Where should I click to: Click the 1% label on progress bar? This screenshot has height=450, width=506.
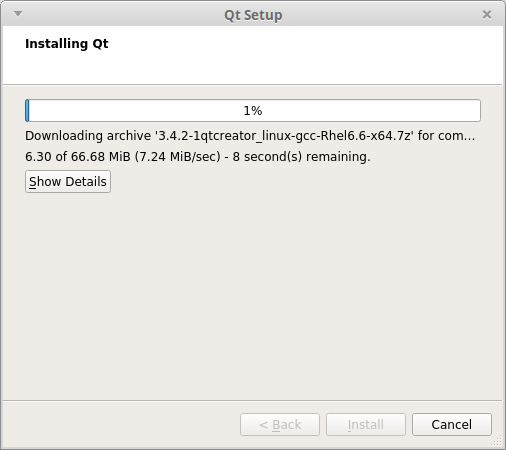(x=253, y=111)
